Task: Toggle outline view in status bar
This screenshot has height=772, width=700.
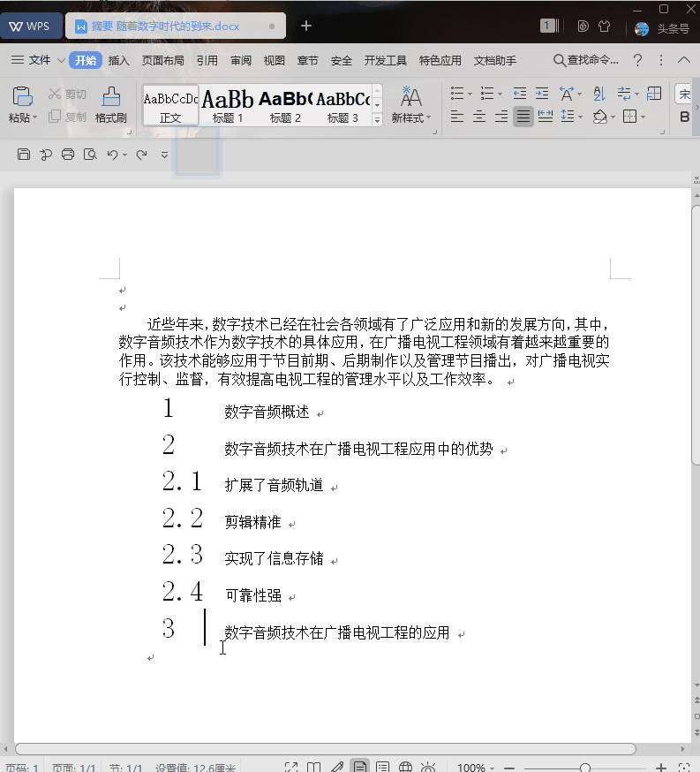Action: coord(383,767)
